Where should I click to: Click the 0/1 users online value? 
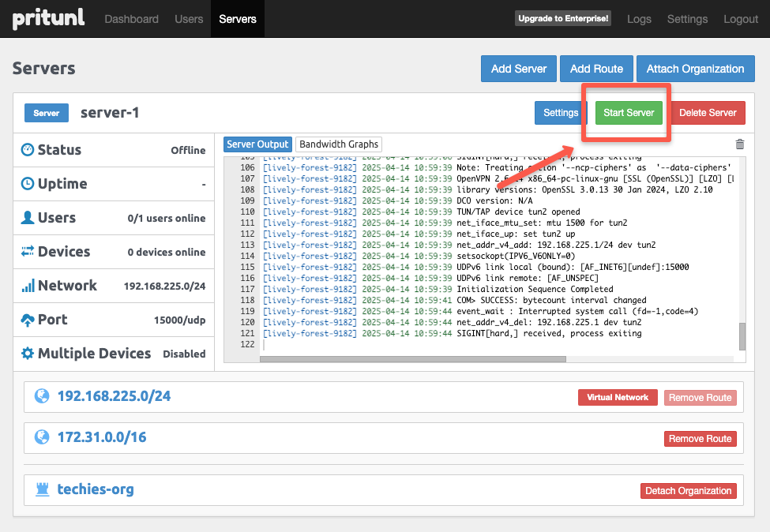click(167, 218)
